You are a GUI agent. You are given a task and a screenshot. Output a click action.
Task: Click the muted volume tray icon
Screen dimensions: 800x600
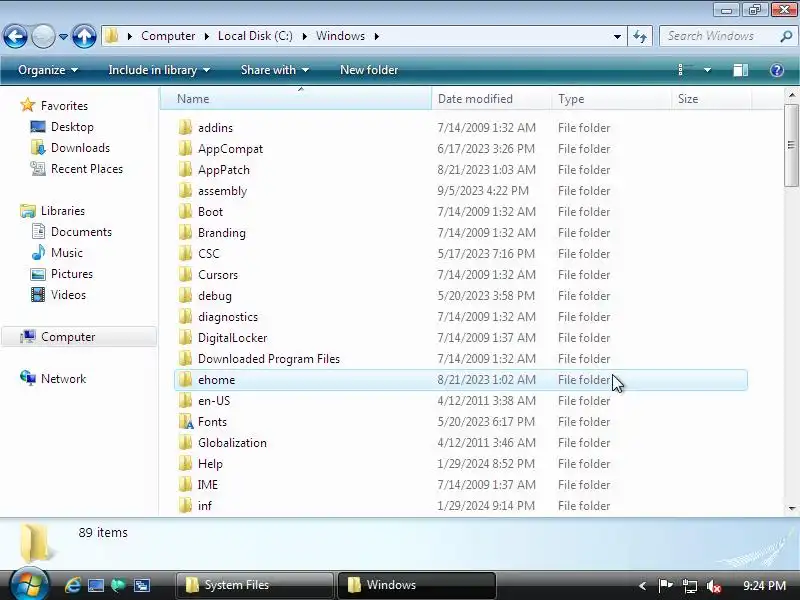tap(713, 586)
